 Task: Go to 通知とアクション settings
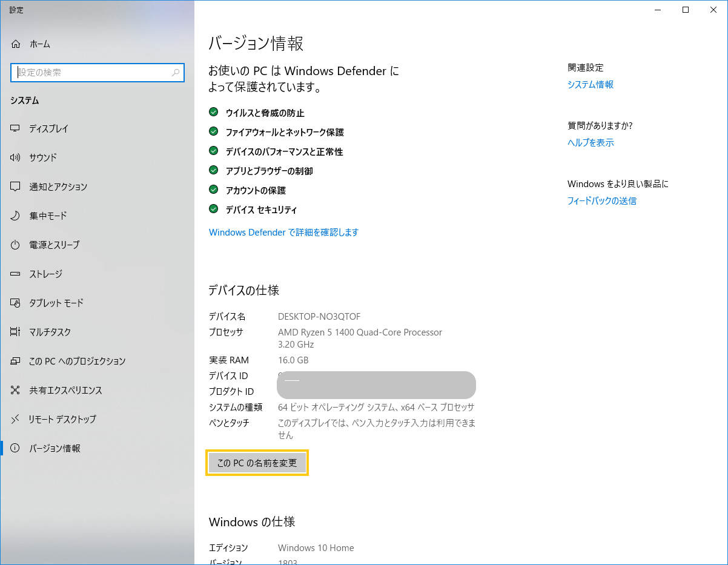[x=97, y=187]
